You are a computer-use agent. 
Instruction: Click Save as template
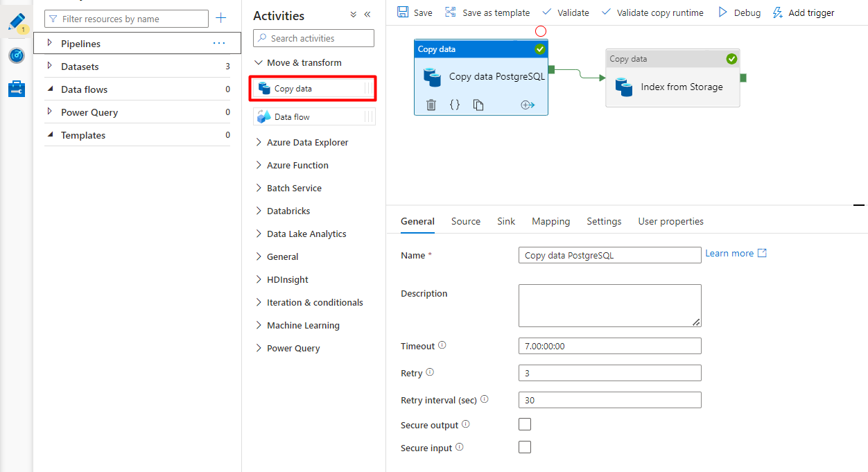point(487,12)
